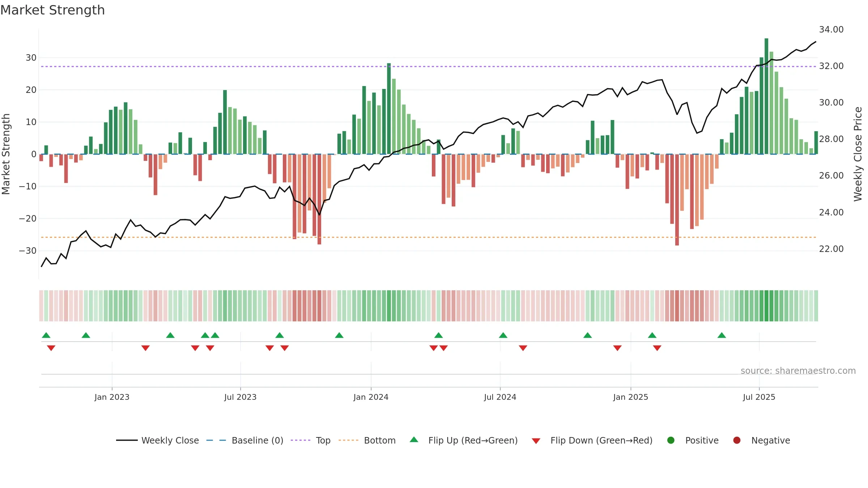868x488 pixels.
Task: Click the red Flip Down triangle in the legend
Action: click(536, 441)
